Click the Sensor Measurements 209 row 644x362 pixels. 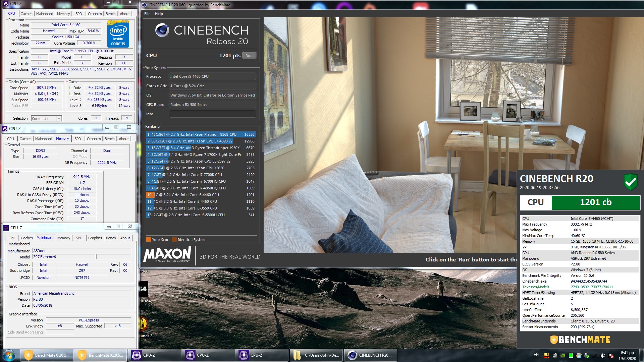[580, 327]
